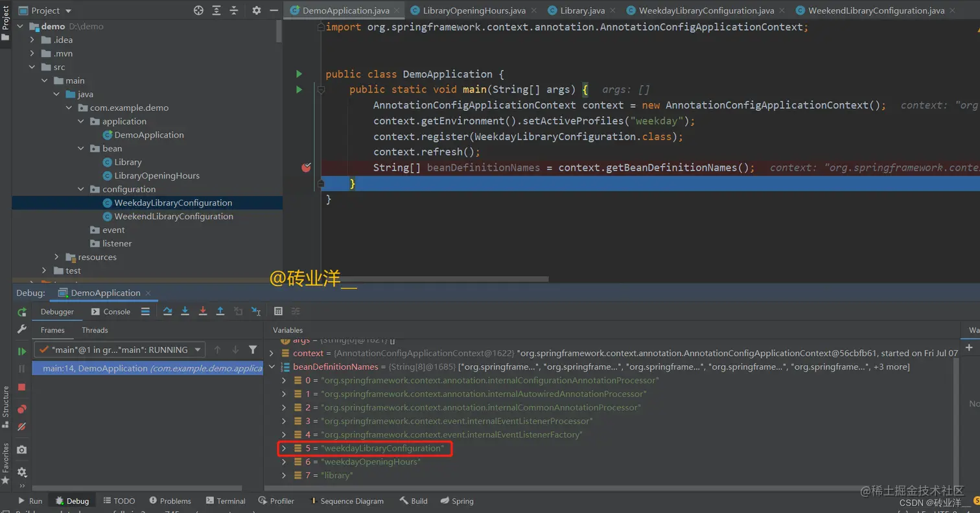The width and height of the screenshot is (980, 513).
Task: Toggle breakpoint on beanDefinitionNames line
Action: (307, 167)
